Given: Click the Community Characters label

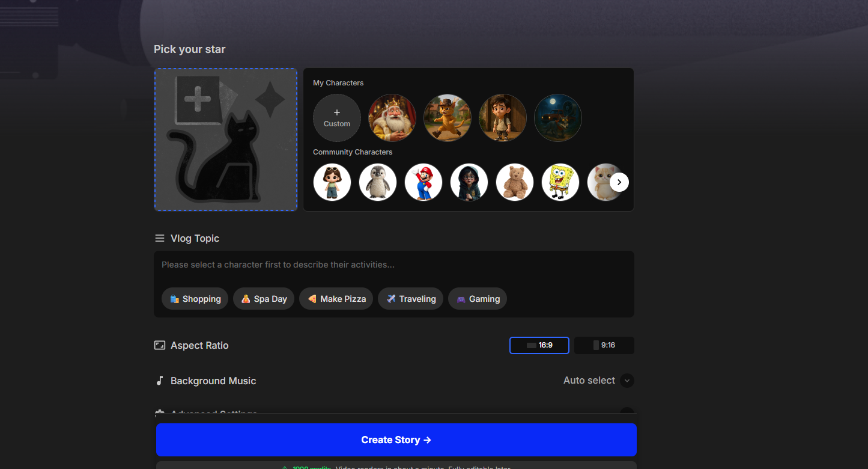Looking at the screenshot, I should pyautogui.click(x=353, y=152).
